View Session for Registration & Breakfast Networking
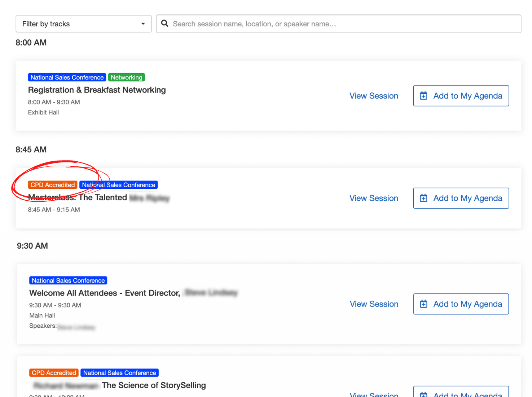 [374, 96]
